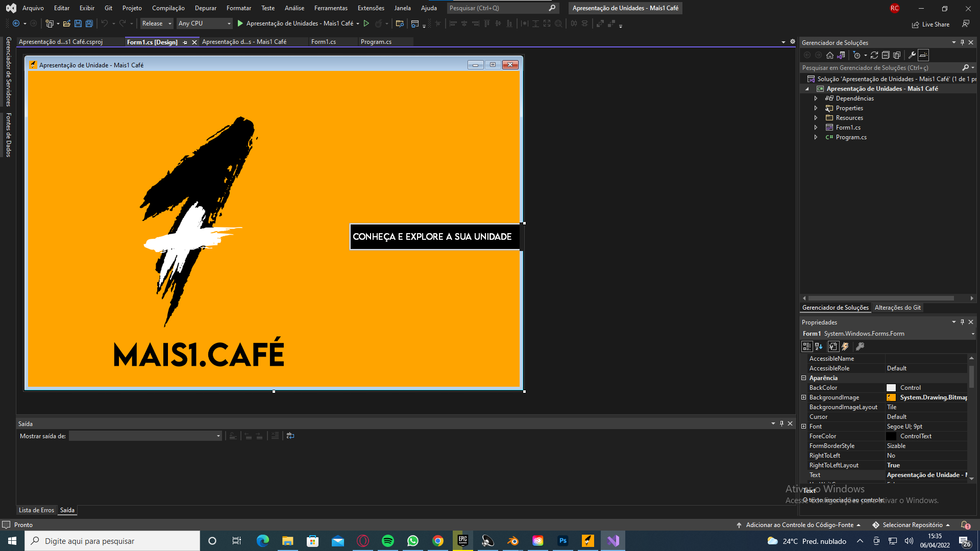
Task: Expand the Resources folder node
Action: tap(816, 118)
